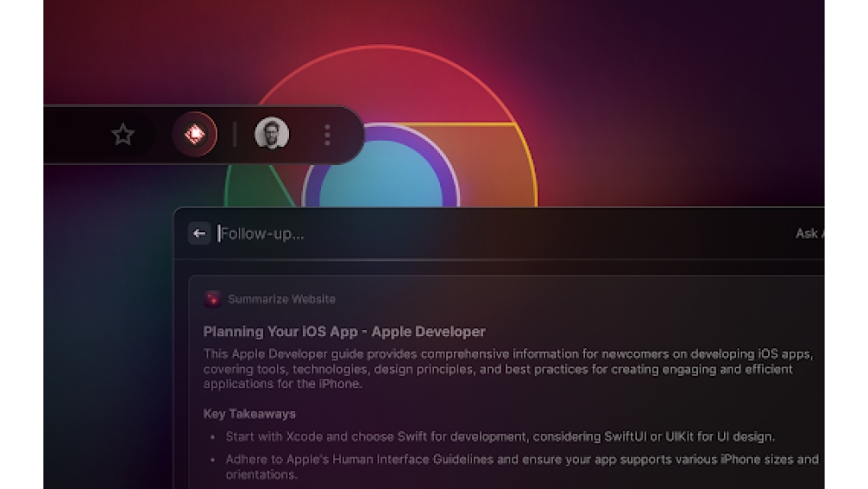Open Chrome's three-dot menu
Screen dimensions: 868x489
[327, 135]
